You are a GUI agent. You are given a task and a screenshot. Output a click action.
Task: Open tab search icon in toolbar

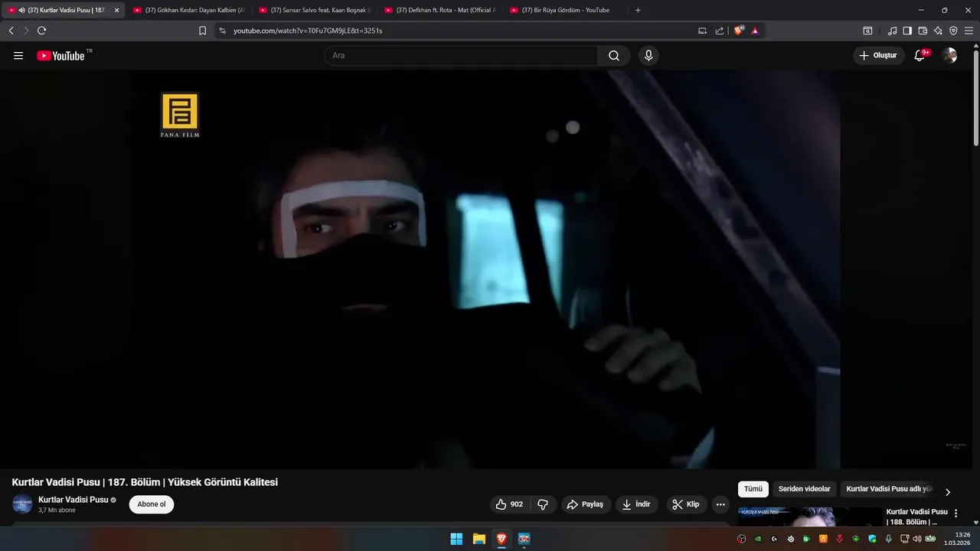pyautogui.click(x=867, y=31)
